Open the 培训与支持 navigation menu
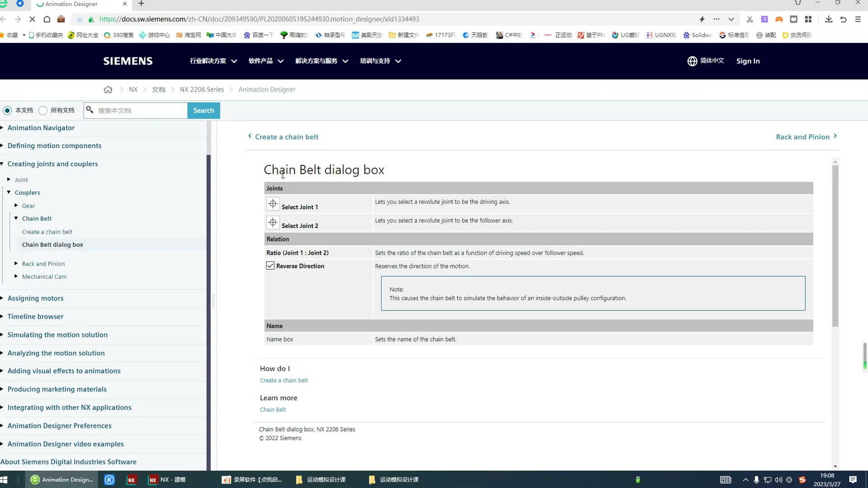 point(380,61)
